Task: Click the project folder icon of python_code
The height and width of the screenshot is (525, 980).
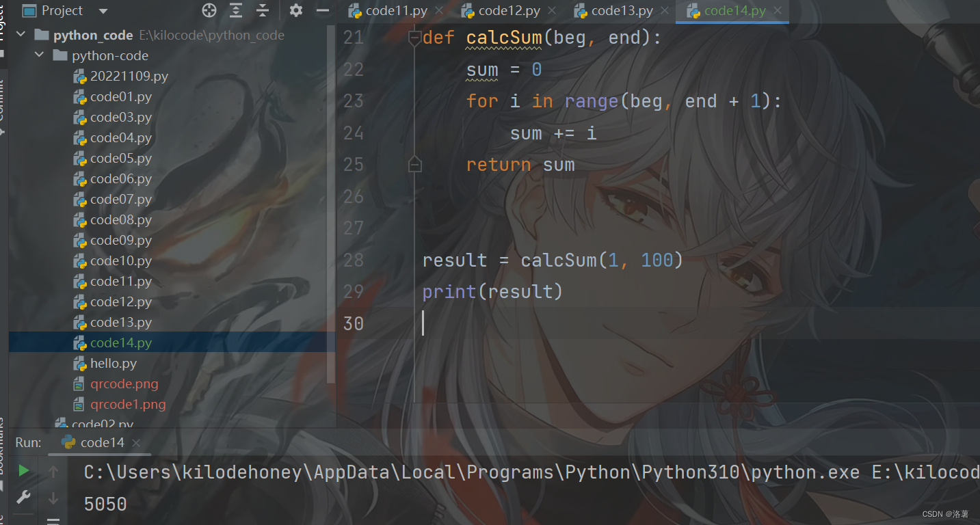Action: click(x=42, y=35)
